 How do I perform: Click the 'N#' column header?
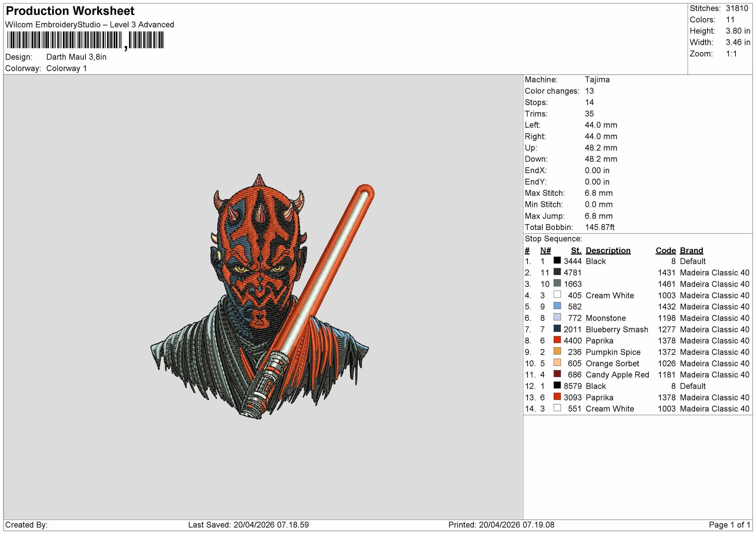pyautogui.click(x=545, y=250)
